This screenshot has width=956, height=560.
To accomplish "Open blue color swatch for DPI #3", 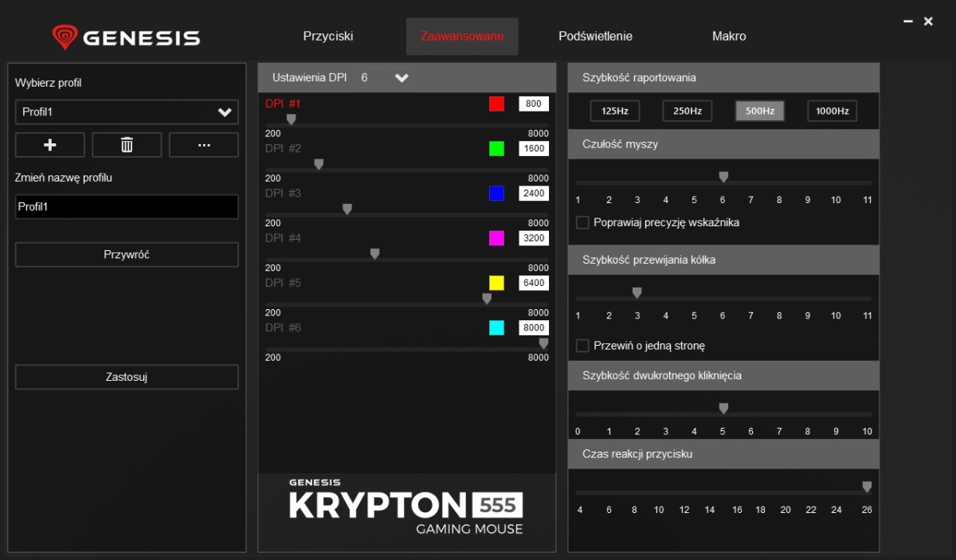I will (497, 193).
